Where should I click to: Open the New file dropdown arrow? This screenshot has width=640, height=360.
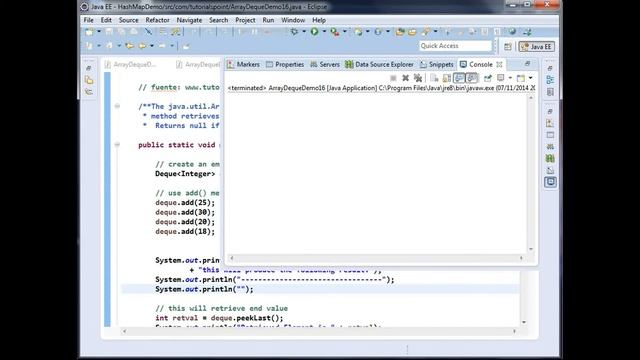99,32
